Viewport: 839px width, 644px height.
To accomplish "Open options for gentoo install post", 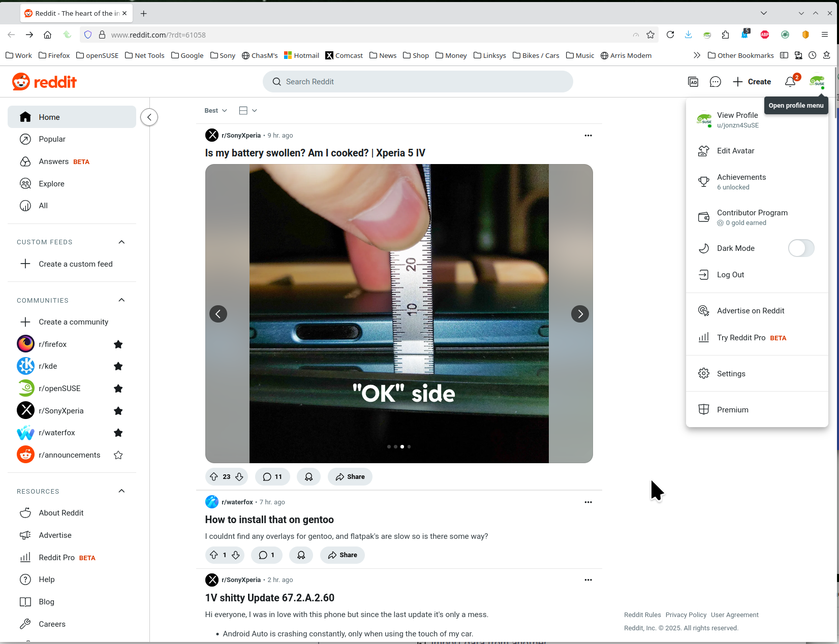I will 588,502.
